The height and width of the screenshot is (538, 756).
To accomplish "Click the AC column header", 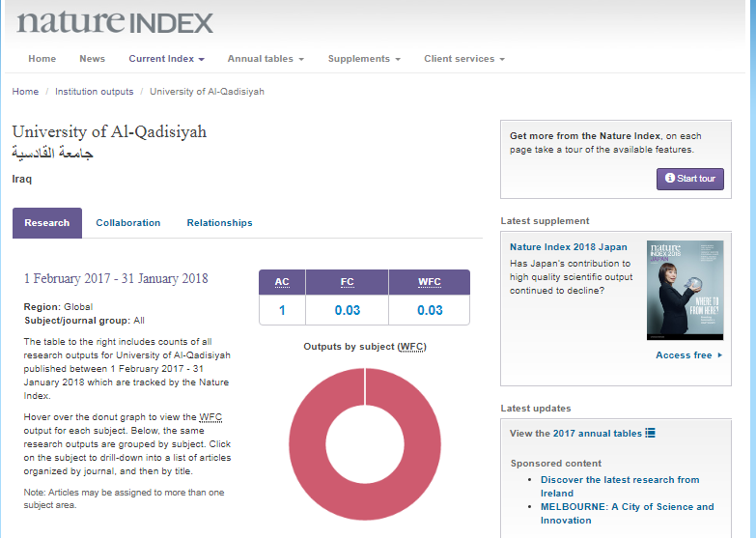I will (x=282, y=282).
